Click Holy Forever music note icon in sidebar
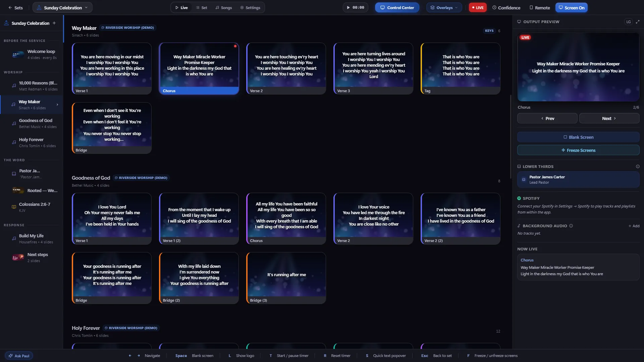This screenshot has width=644, height=362. tap(14, 142)
